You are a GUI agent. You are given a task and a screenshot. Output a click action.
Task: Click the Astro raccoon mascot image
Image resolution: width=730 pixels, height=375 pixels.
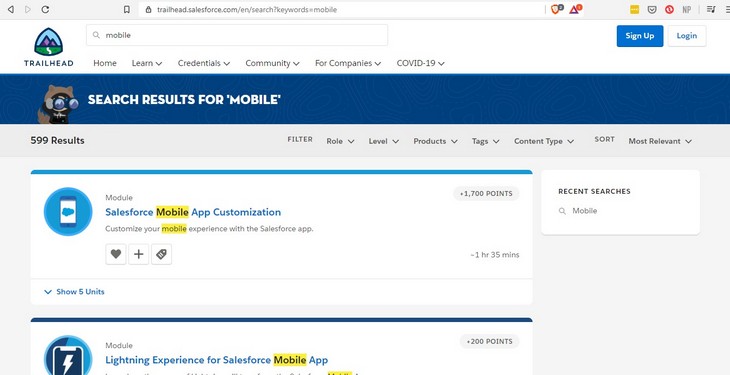pyautogui.click(x=57, y=105)
